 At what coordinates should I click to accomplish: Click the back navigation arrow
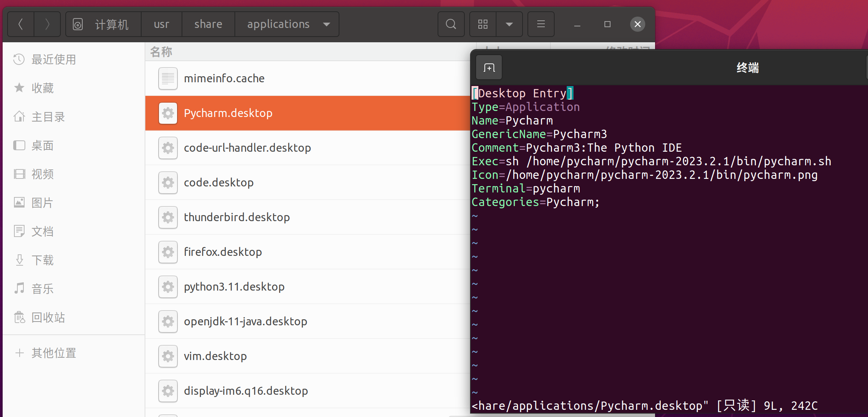point(21,24)
